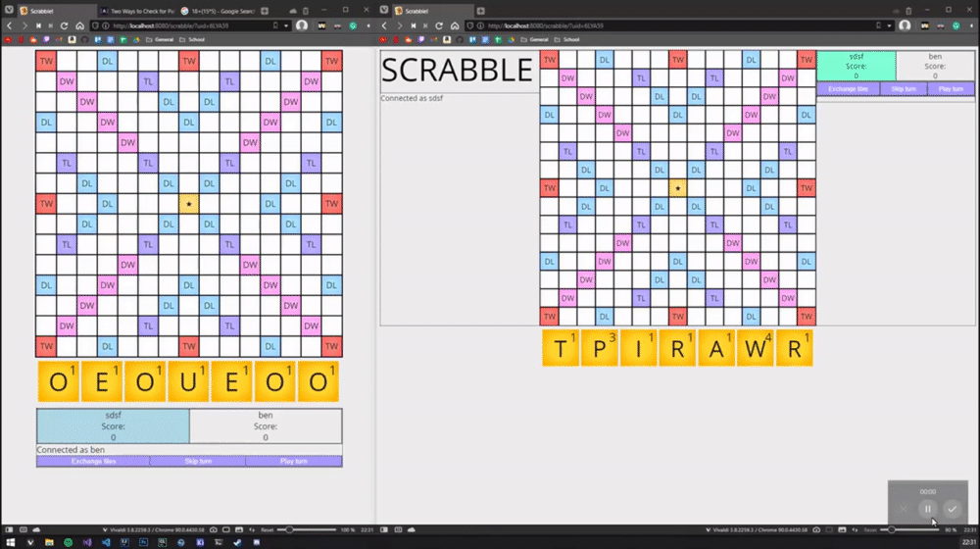The height and width of the screenshot is (549, 980).
Task: Open the profile avatar in the right window
Action: [x=905, y=25]
